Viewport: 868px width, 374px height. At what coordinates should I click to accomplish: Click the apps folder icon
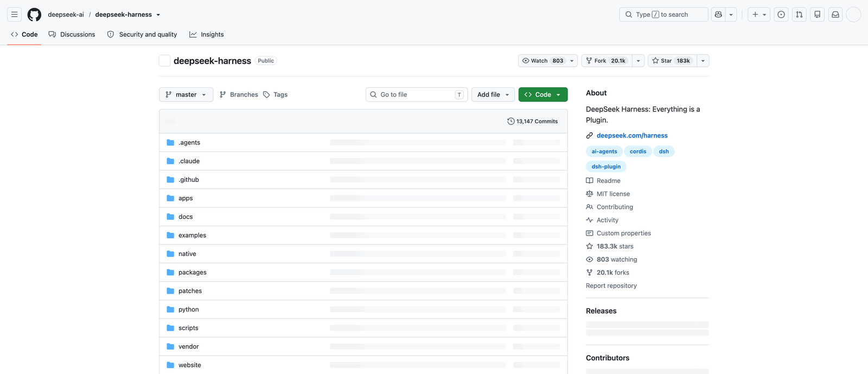coord(170,198)
